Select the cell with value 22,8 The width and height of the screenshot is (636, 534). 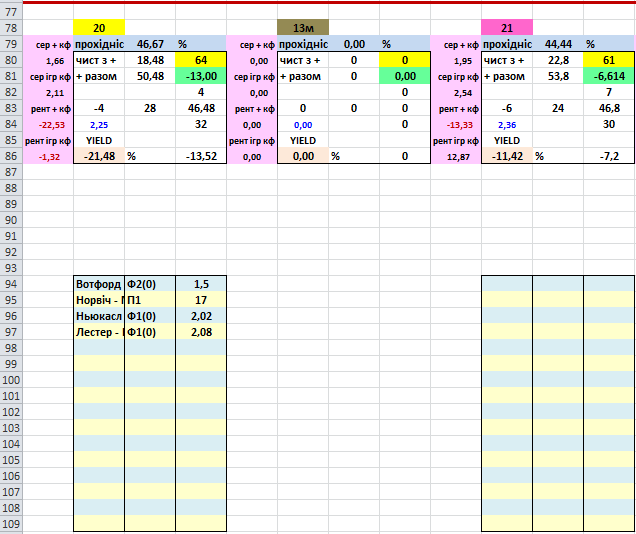pyautogui.click(x=558, y=60)
